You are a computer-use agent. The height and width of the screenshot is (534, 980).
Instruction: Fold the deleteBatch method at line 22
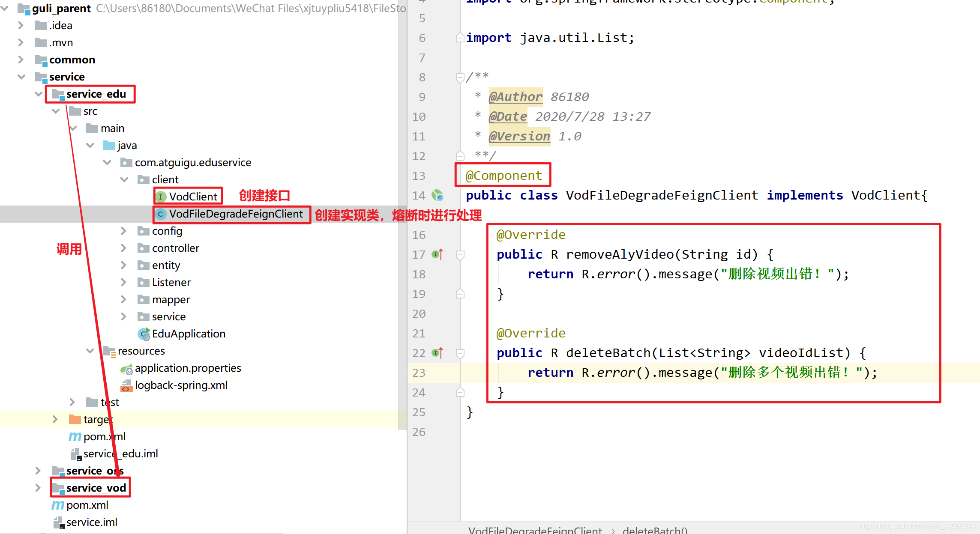click(460, 353)
